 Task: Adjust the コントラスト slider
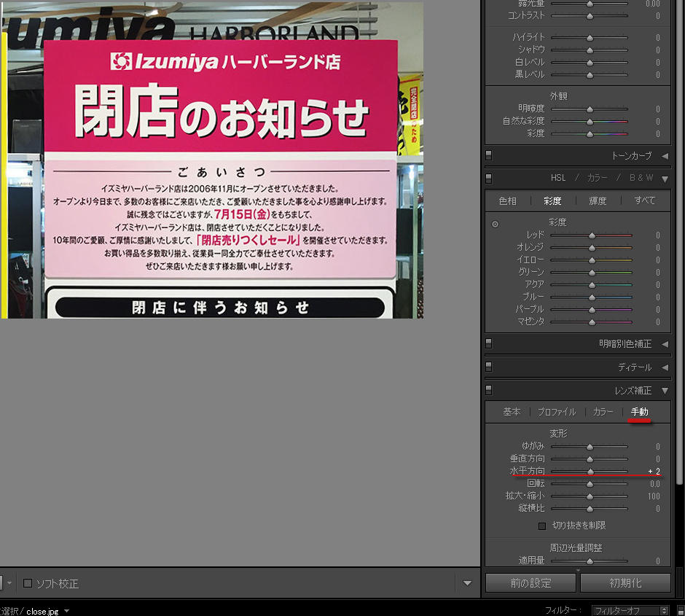tap(590, 16)
